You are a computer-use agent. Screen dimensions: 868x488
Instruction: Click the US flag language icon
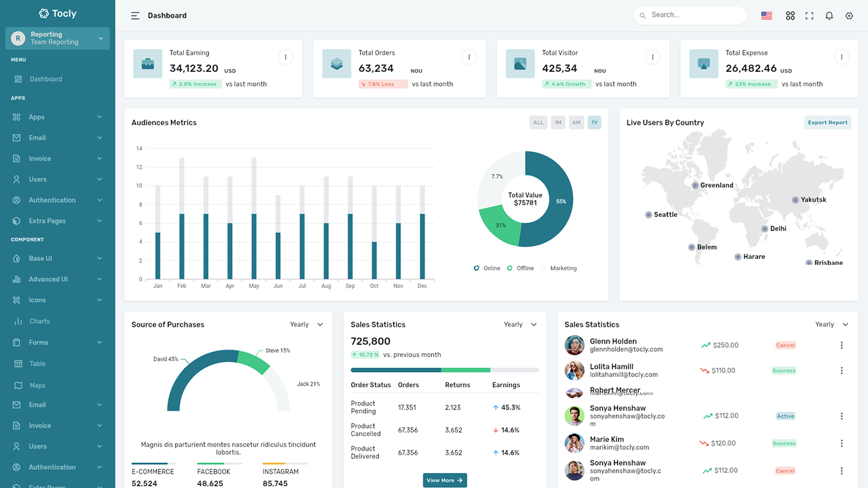[766, 15]
